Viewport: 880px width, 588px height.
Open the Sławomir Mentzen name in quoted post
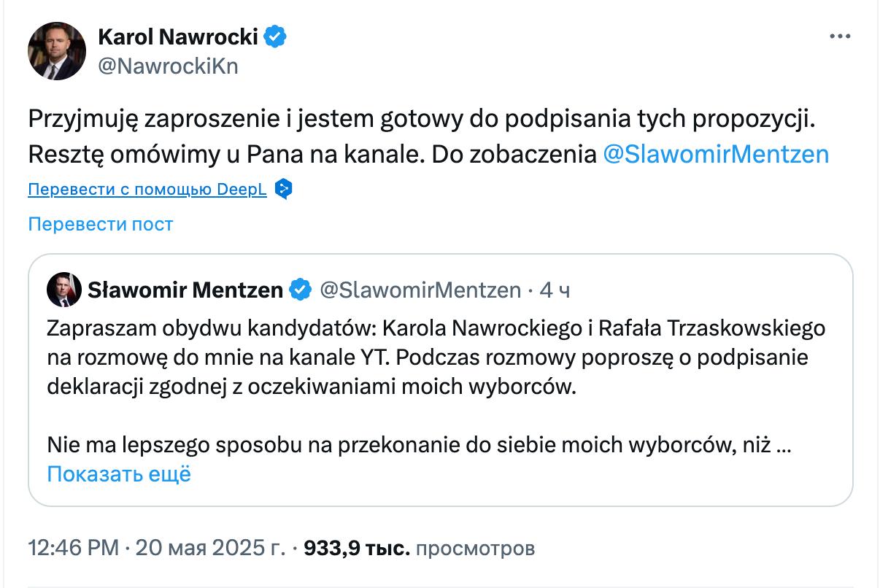click(x=185, y=290)
